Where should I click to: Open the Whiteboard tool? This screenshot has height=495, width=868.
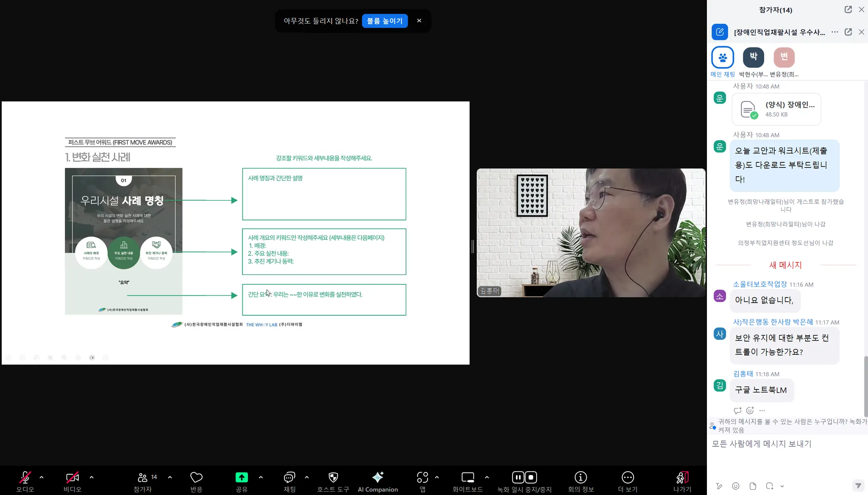pos(467,478)
